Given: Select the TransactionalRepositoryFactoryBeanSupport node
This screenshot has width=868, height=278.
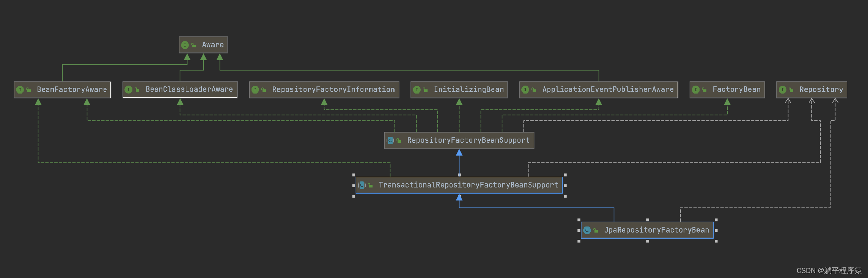Looking at the screenshot, I should point(459,185).
